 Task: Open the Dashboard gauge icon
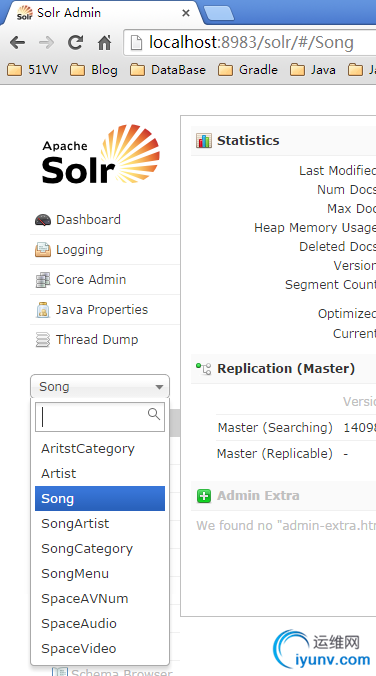[43, 220]
